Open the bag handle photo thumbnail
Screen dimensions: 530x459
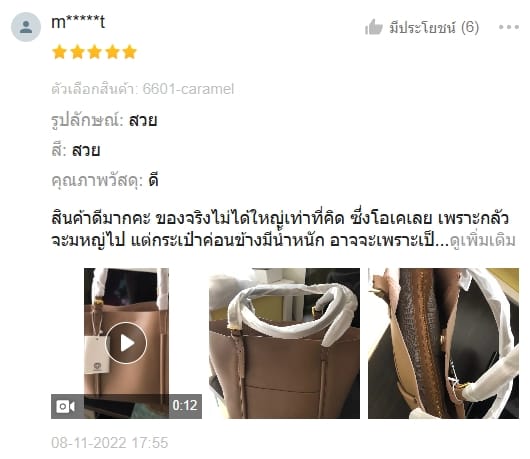click(x=284, y=343)
